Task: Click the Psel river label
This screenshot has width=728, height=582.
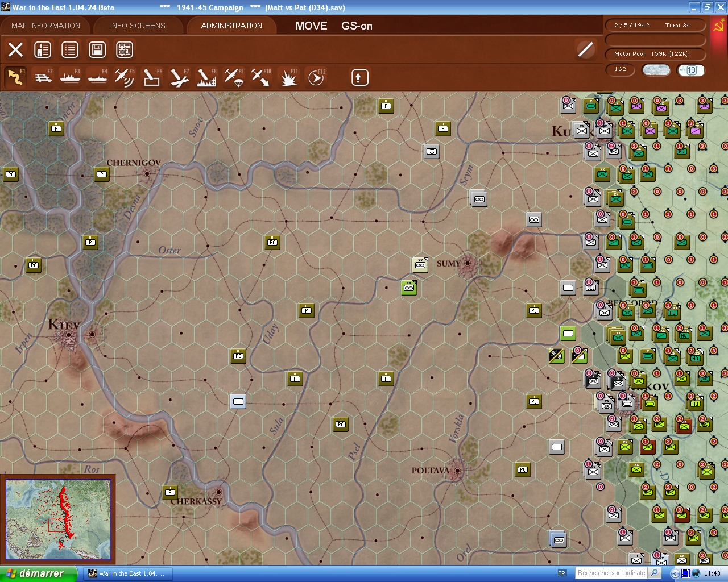Action: click(354, 452)
